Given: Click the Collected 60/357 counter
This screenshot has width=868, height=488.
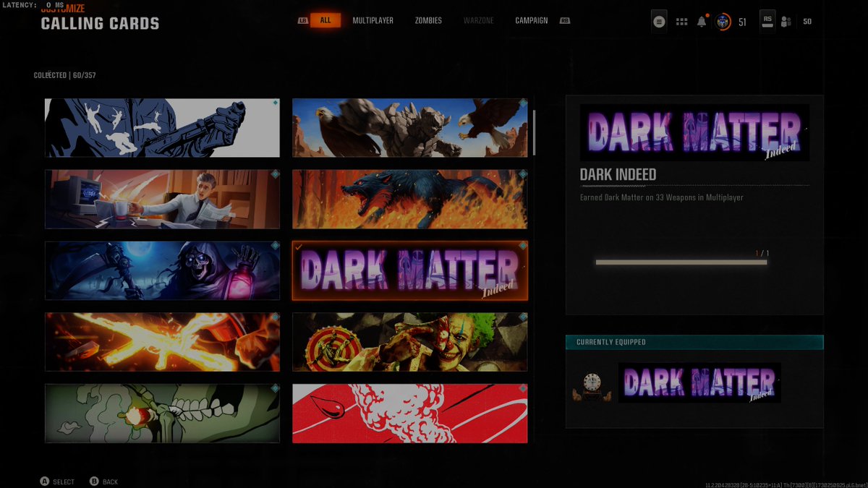Looking at the screenshot, I should tap(64, 75).
